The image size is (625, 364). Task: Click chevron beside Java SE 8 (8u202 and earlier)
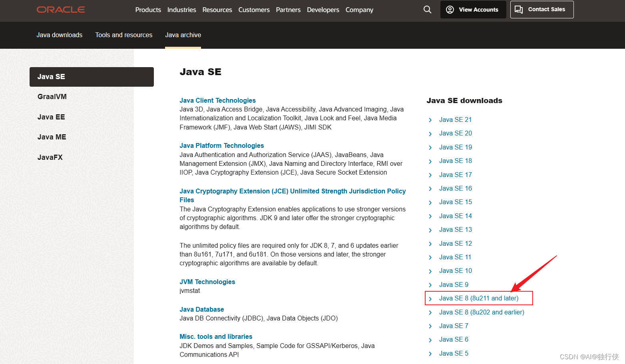[x=430, y=312]
